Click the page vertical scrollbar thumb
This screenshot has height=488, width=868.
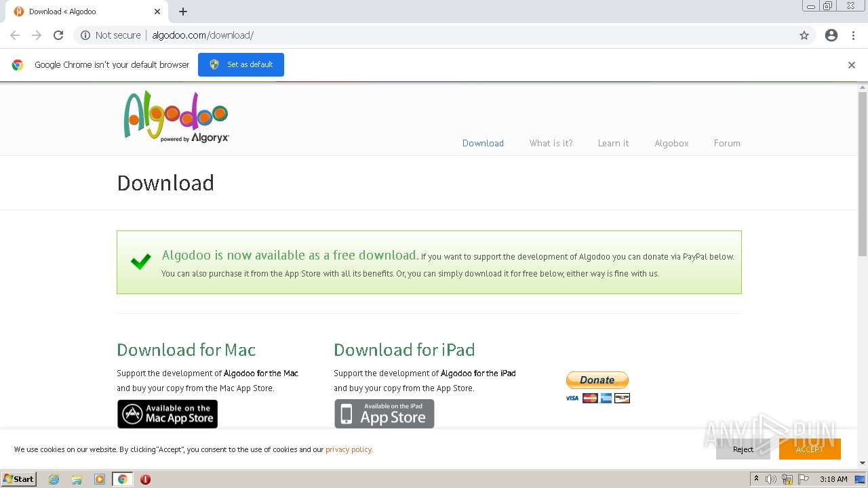(x=863, y=174)
